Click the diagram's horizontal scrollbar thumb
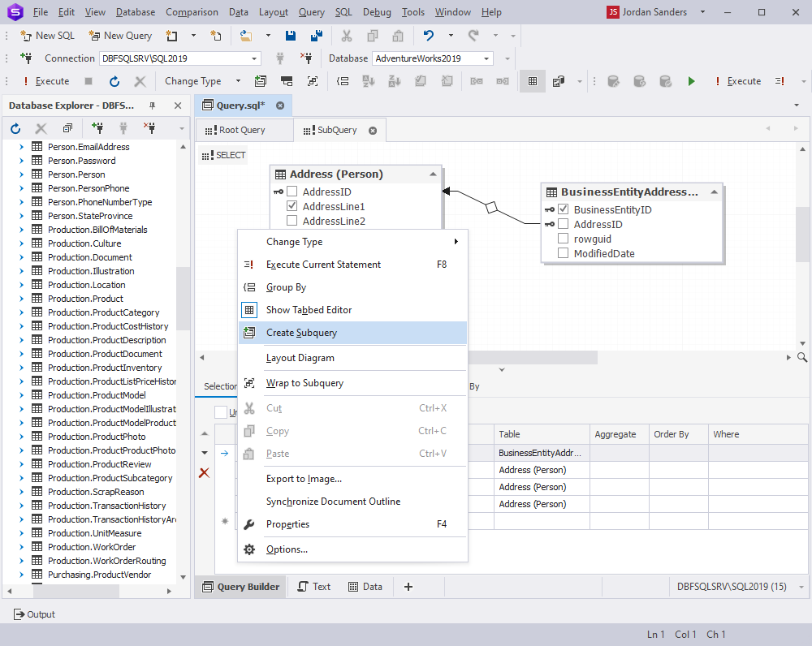 coord(533,357)
